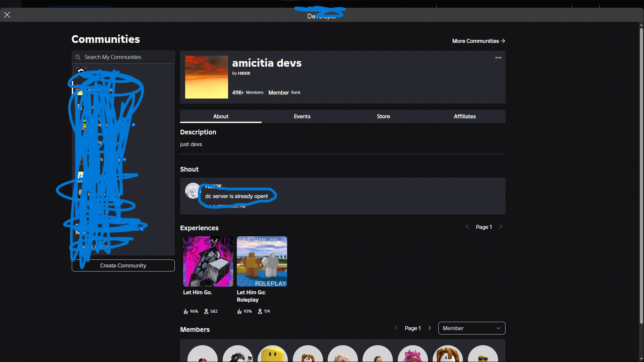Click the shout poster's avatar

point(193,191)
